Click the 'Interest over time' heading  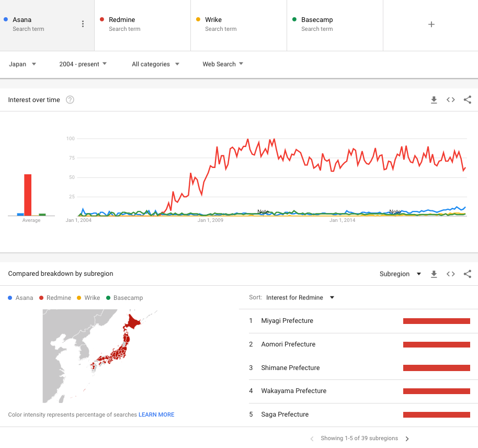34,100
